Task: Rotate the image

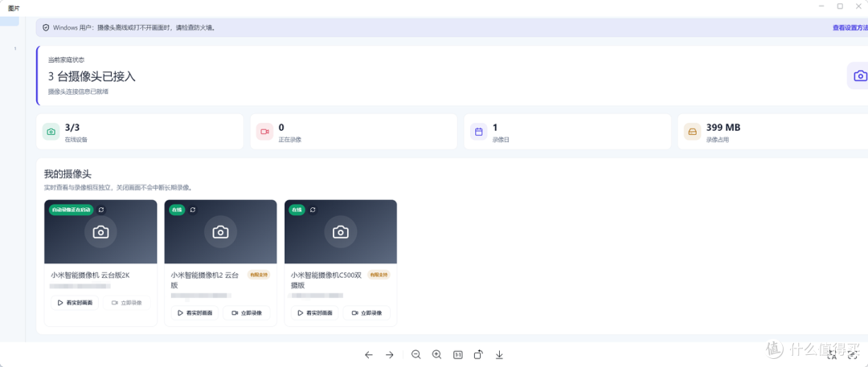Action: click(478, 355)
